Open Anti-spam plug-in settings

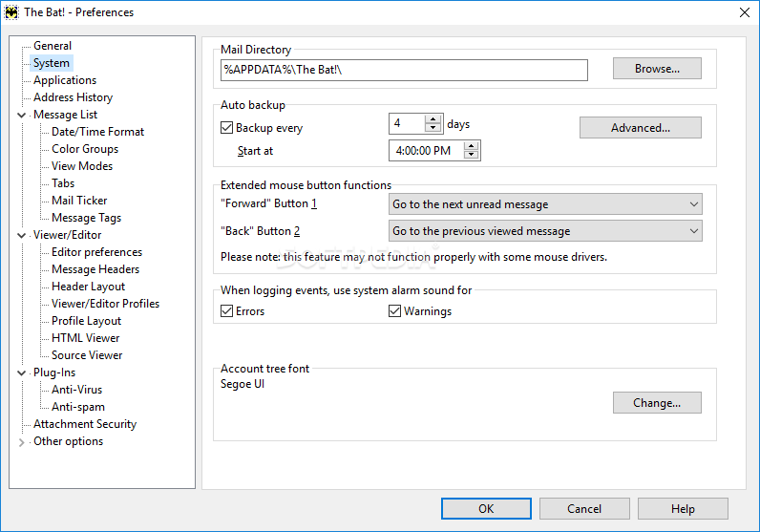click(78, 408)
